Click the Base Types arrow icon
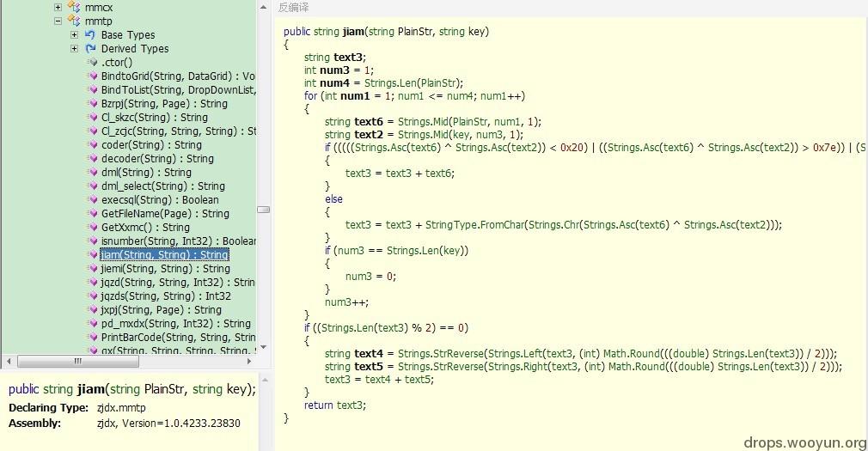The image size is (868, 451). pos(89,35)
